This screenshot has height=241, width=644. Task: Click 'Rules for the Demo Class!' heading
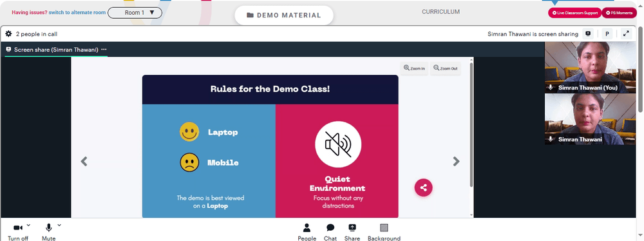270,89
